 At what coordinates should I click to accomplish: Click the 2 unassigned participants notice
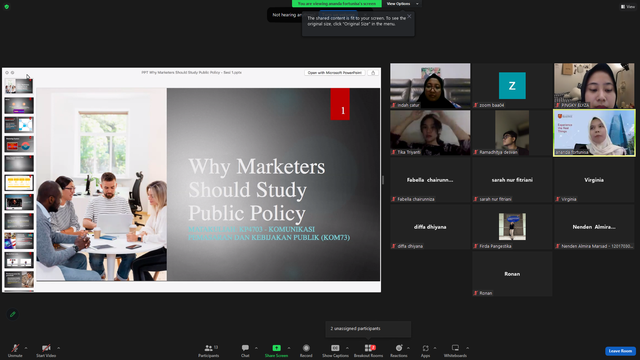(x=368, y=329)
